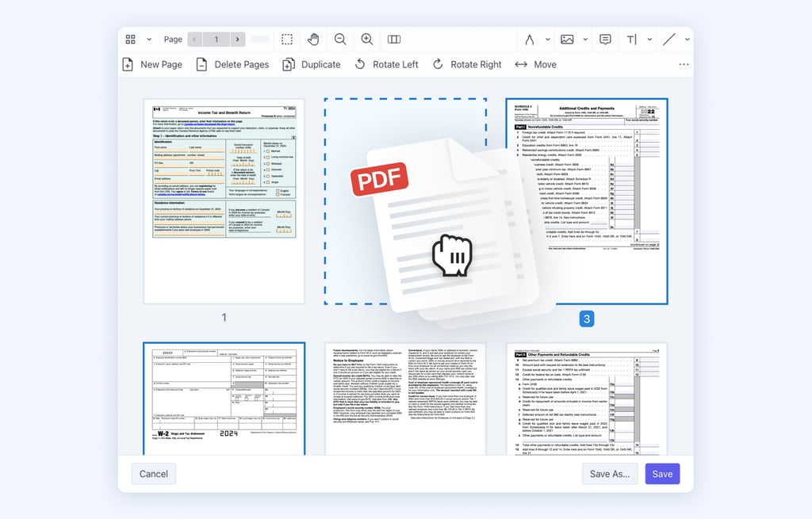Choose the pen drawing tool

pos(530,39)
